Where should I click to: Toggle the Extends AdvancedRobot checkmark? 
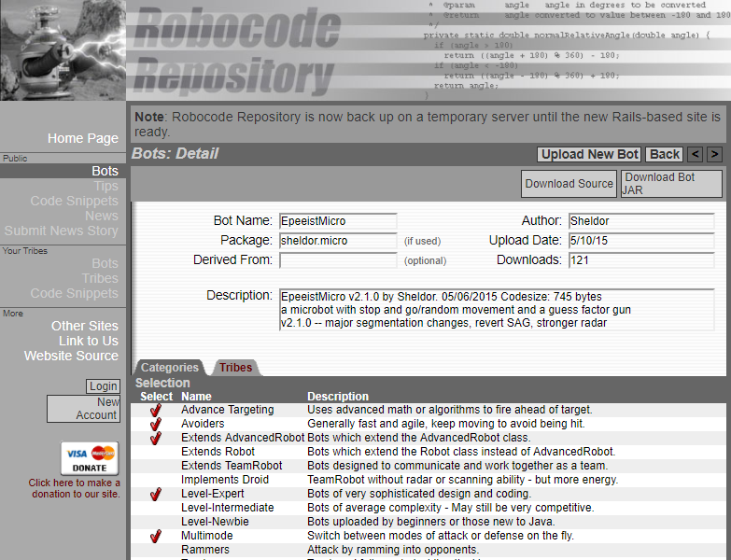[x=156, y=438]
